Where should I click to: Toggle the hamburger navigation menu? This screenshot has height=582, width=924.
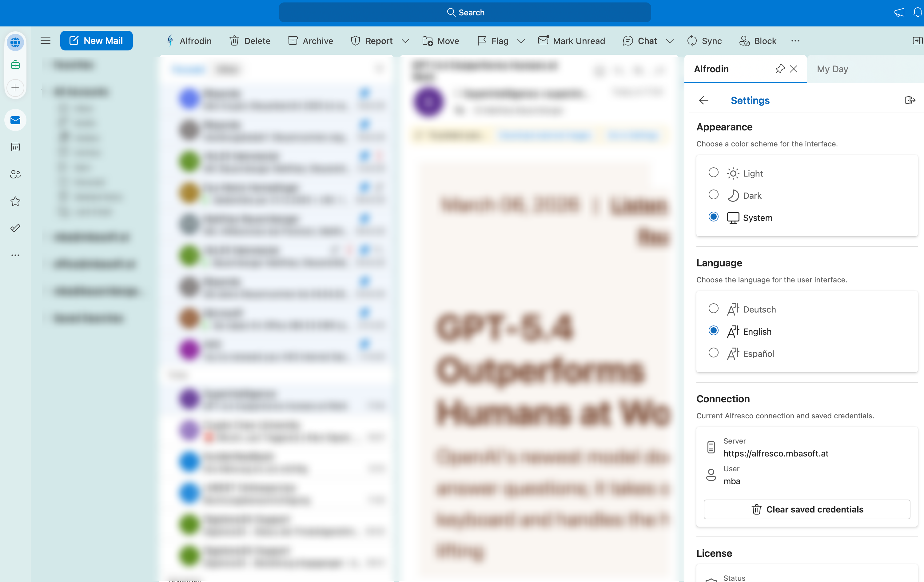[x=46, y=41]
